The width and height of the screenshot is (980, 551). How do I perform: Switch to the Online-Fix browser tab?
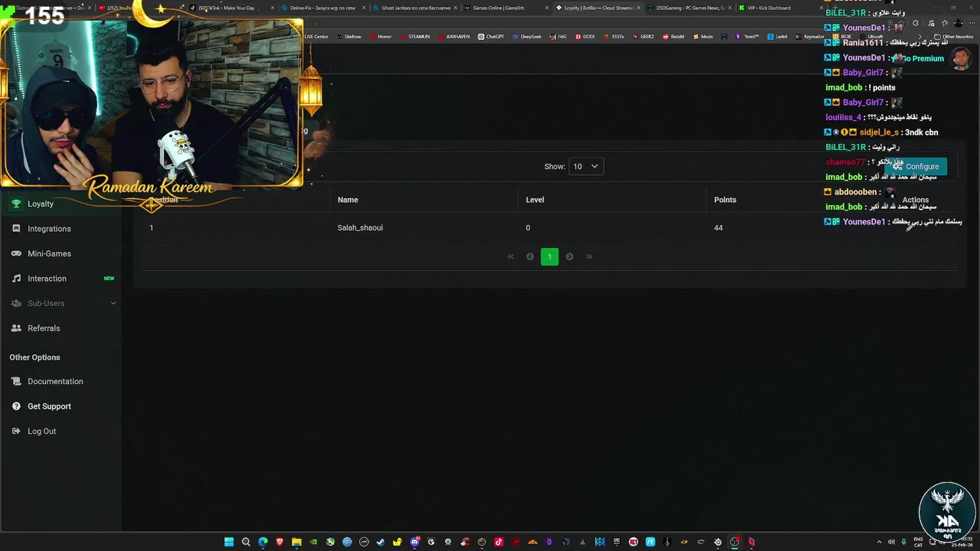point(322,8)
